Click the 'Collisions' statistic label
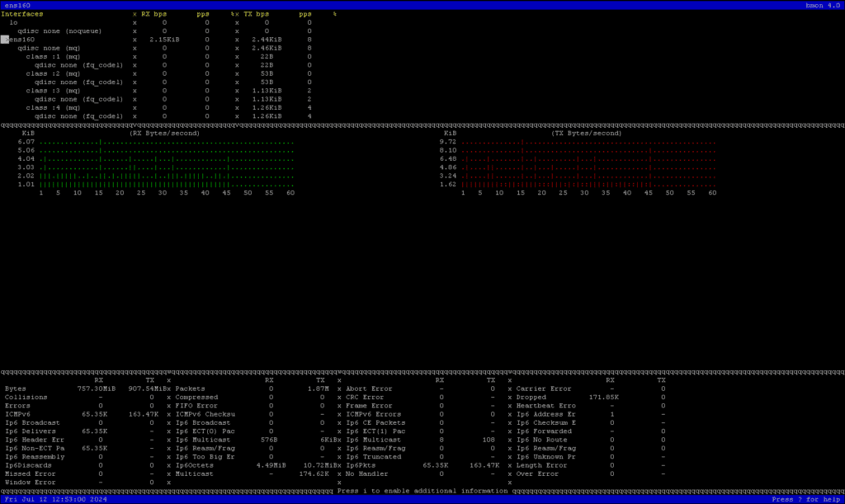This screenshot has height=504, width=845. point(26,398)
